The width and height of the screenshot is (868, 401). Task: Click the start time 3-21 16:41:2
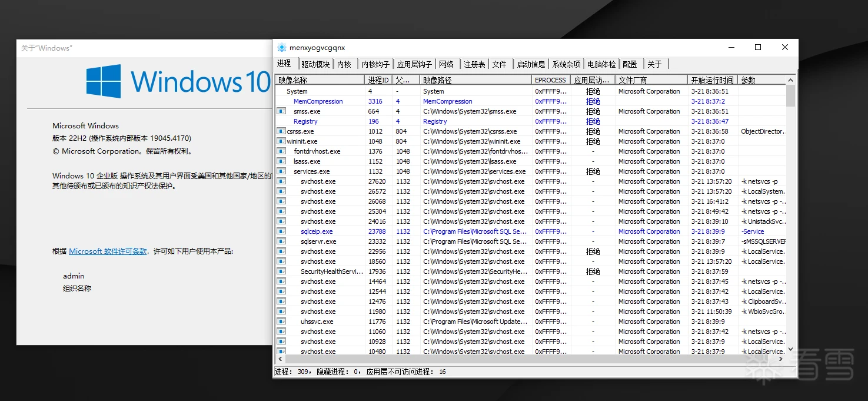click(x=710, y=201)
